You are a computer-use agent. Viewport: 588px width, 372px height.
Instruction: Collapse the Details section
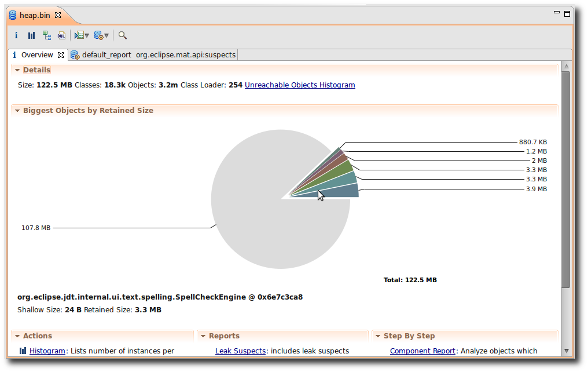(x=17, y=70)
